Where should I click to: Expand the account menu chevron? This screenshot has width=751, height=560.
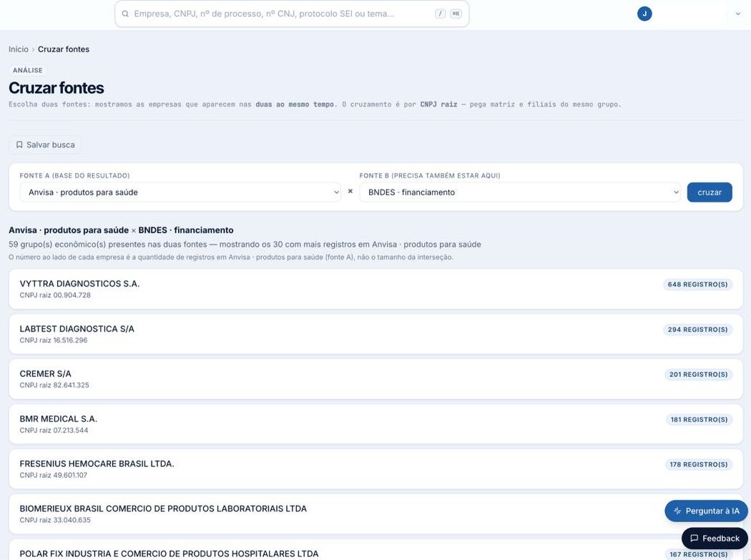tap(737, 14)
